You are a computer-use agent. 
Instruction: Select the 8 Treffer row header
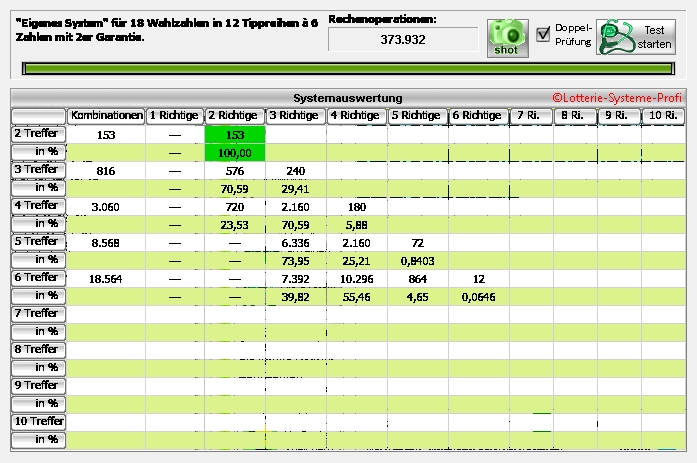(x=38, y=349)
